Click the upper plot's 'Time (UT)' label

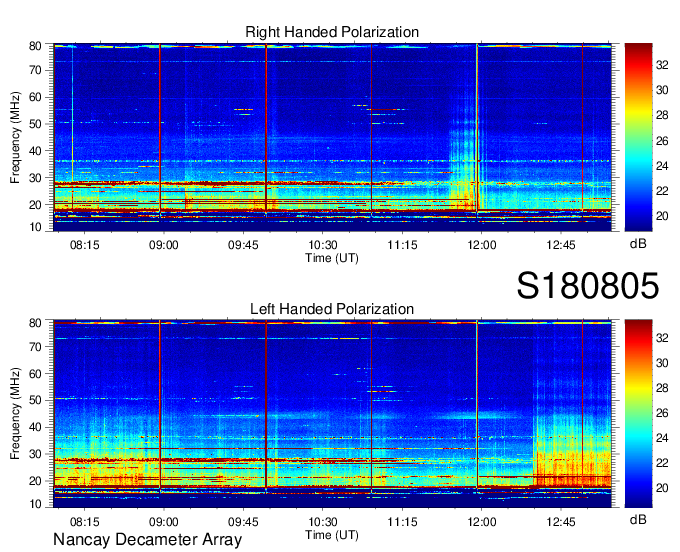[x=332, y=258]
